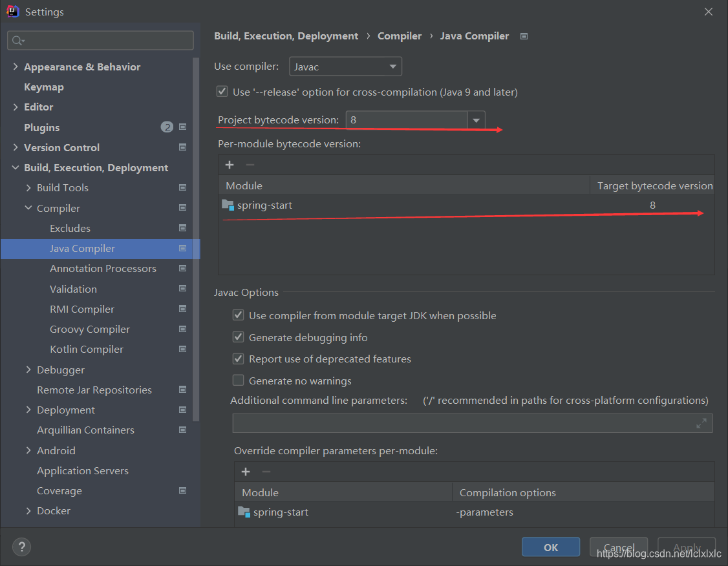Collapse the Compiler node
728x566 pixels.
coord(28,208)
